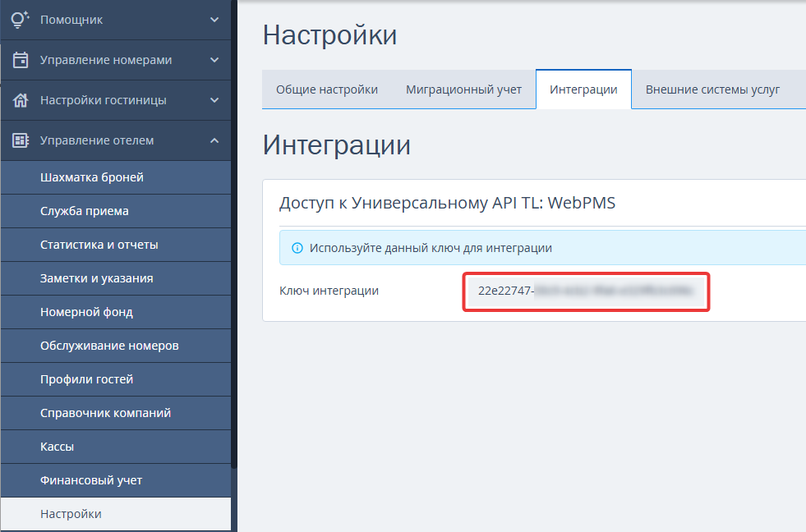Screen dimensions: 806x532
Task: Open Справочник компаний
Action: [116, 413]
